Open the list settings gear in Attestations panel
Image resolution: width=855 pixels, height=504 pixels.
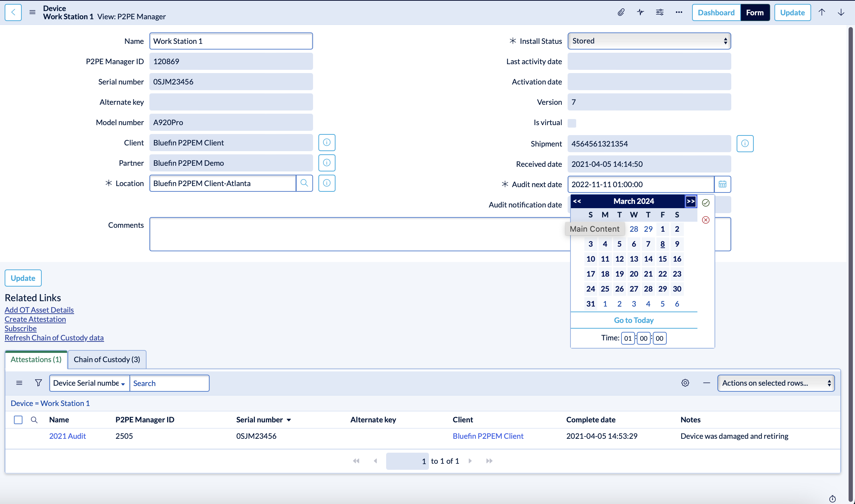(685, 382)
